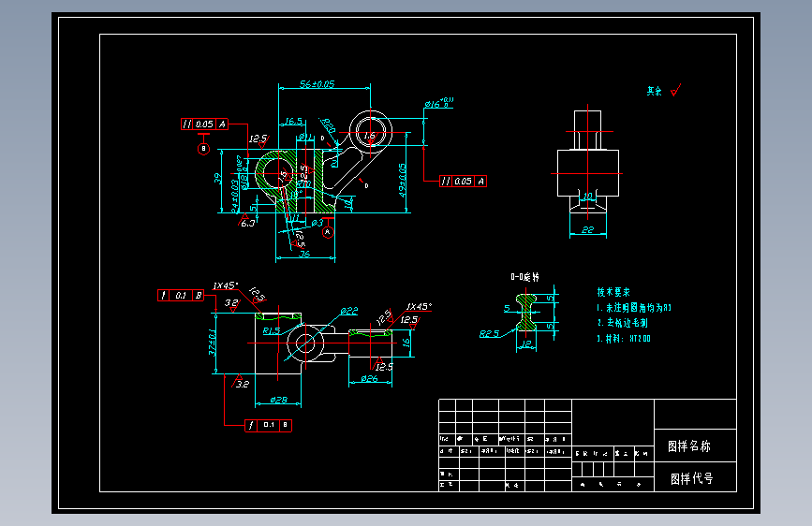The height and width of the screenshot is (526, 812).
Task: Select datum circle A marker
Action: (327, 232)
